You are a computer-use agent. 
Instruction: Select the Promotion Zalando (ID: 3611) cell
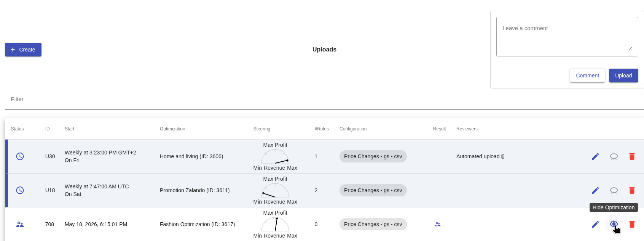[194, 190]
